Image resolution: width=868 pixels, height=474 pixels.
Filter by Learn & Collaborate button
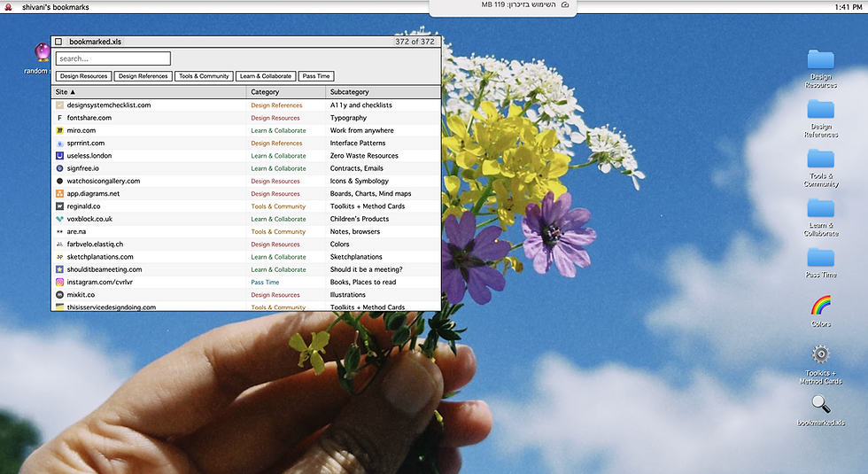[266, 76]
